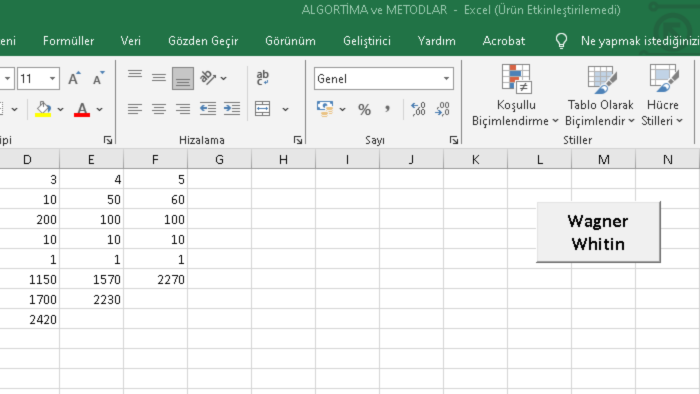The image size is (700, 394).
Task: Select the cell containing 1700
Action: coord(29,300)
